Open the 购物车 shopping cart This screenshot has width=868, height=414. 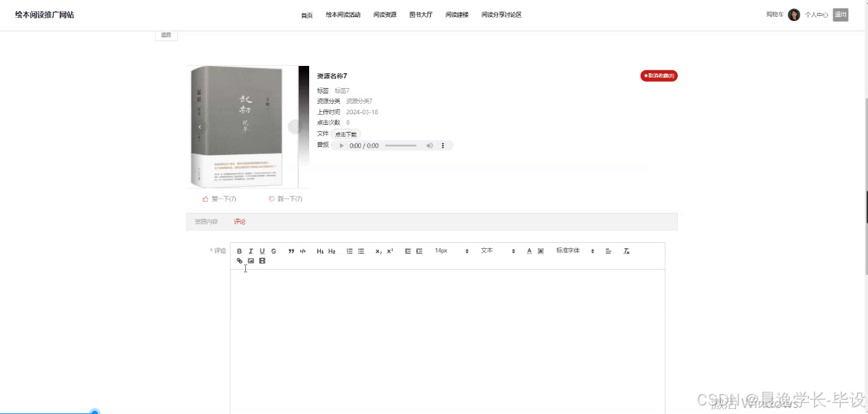(775, 14)
